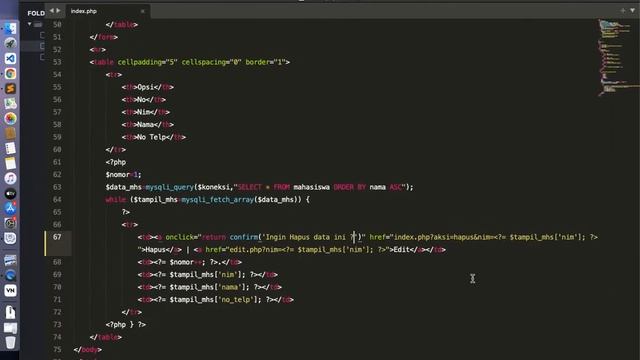This screenshot has width=640, height=360.
Task: Select line number 53 in gutter
Action: [57, 62]
